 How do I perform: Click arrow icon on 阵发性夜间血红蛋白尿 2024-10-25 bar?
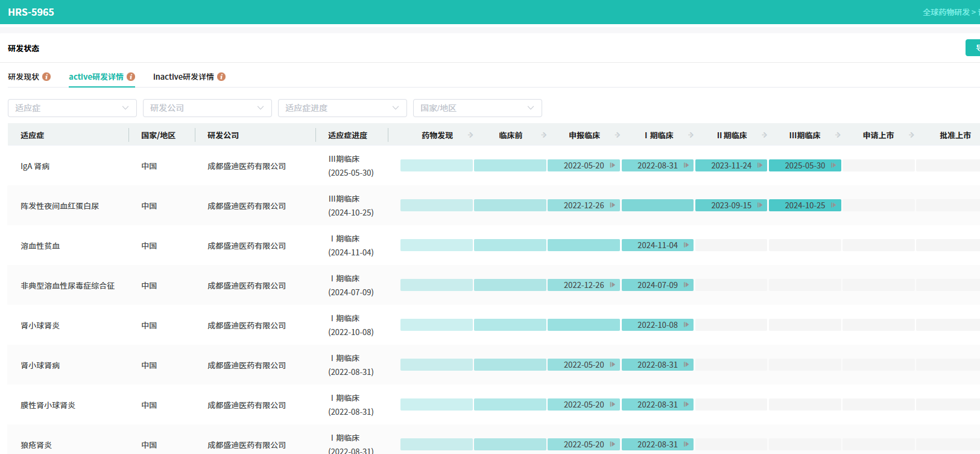tap(833, 205)
